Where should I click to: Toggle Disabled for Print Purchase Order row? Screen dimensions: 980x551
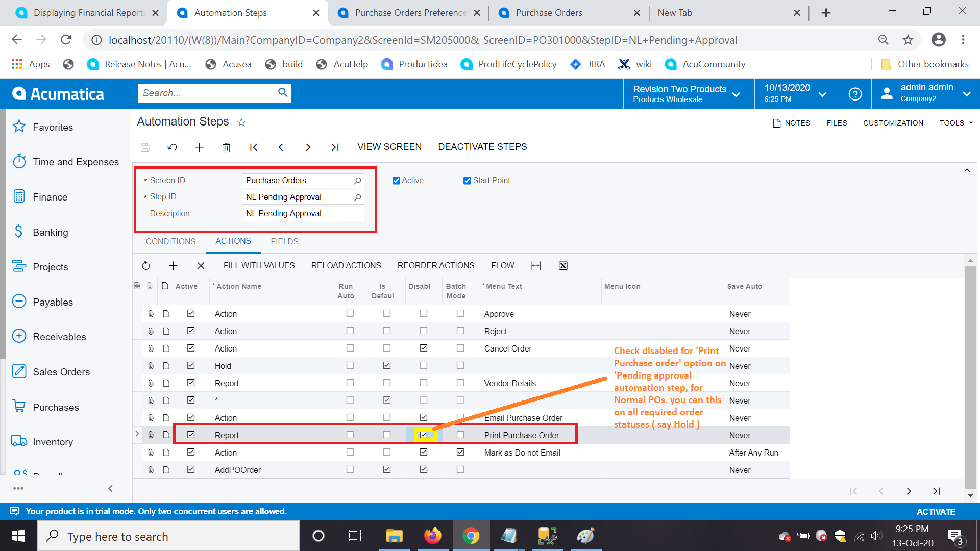(x=424, y=435)
